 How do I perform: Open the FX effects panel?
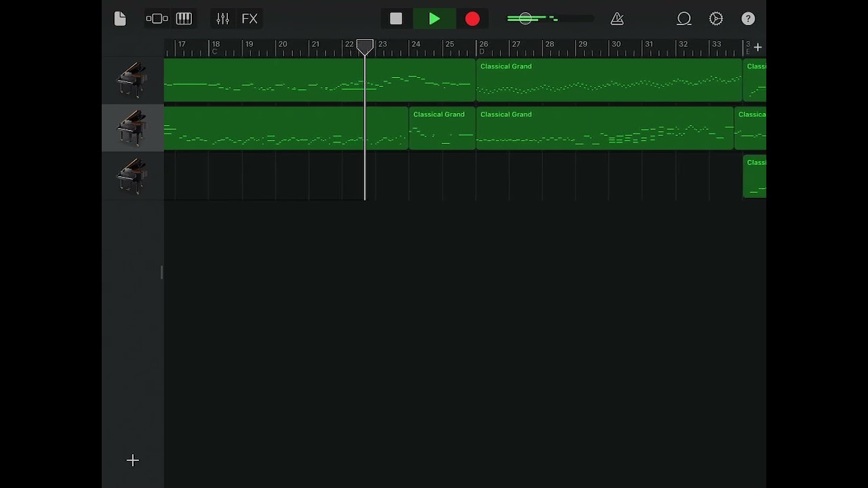pyautogui.click(x=250, y=19)
